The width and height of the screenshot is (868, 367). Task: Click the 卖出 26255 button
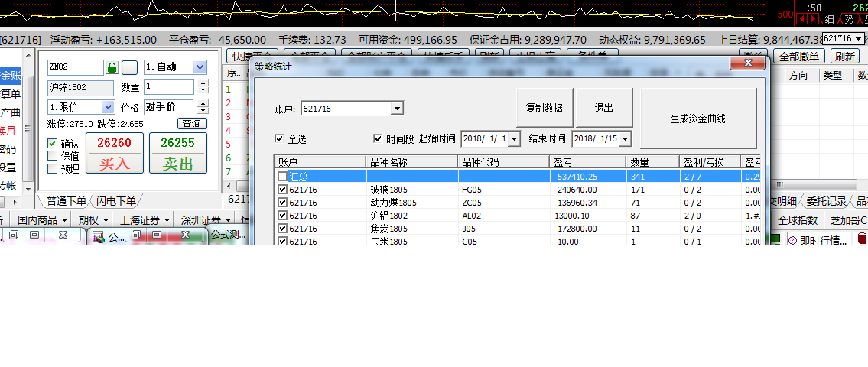(178, 153)
